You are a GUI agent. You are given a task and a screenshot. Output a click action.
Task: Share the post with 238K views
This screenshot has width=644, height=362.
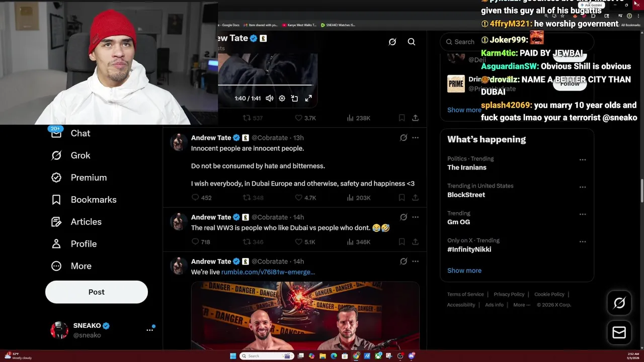pos(415,118)
